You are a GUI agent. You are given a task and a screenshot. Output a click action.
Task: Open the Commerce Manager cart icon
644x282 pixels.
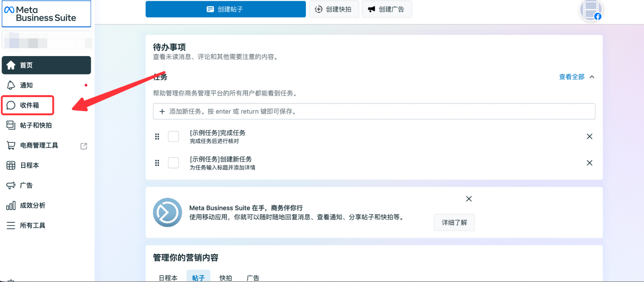pos(11,145)
